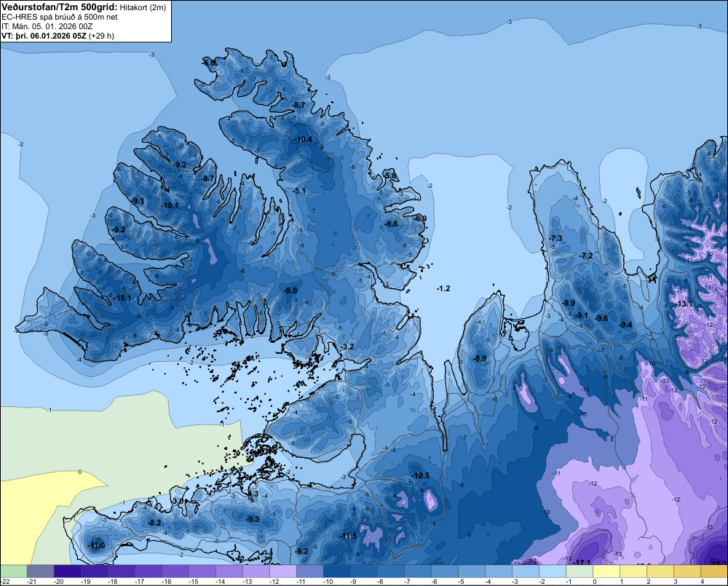Image resolution: width=728 pixels, height=586 pixels.
Task: Click the -3.2 temperature label
Action: tap(347, 347)
